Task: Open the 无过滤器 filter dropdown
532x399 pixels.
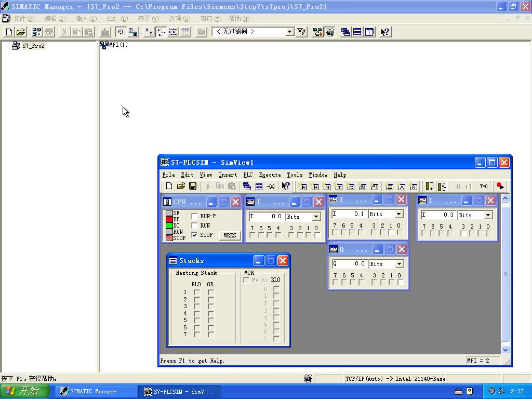Action: (289, 32)
